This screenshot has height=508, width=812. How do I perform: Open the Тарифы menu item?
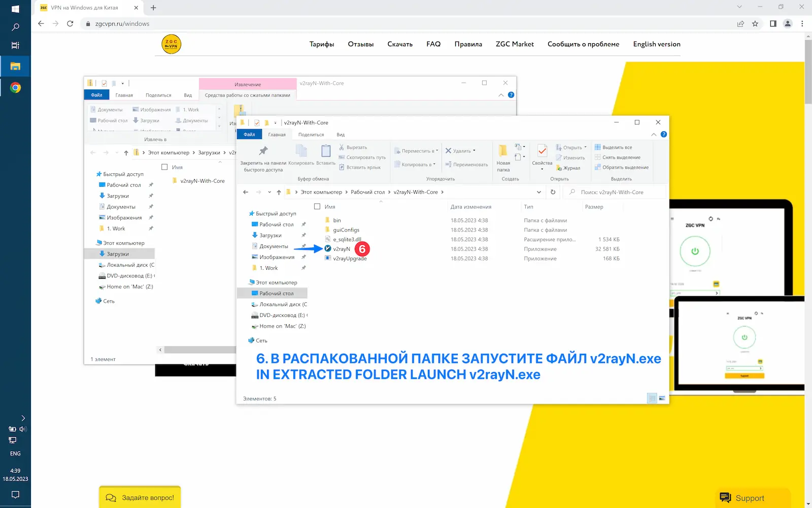[322, 44]
